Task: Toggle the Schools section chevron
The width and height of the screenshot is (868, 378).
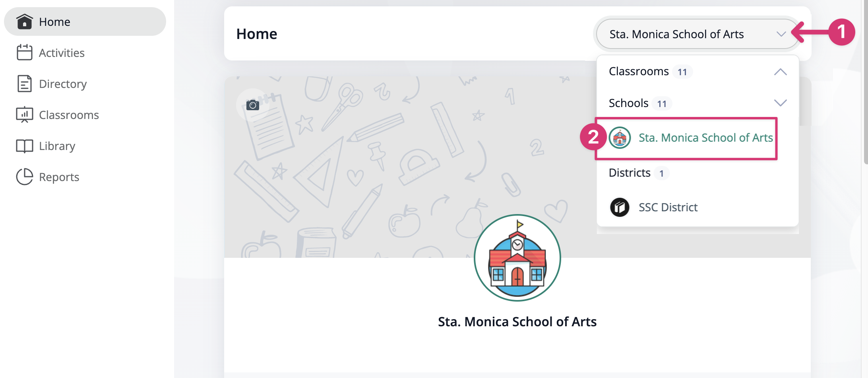Action: [x=780, y=103]
